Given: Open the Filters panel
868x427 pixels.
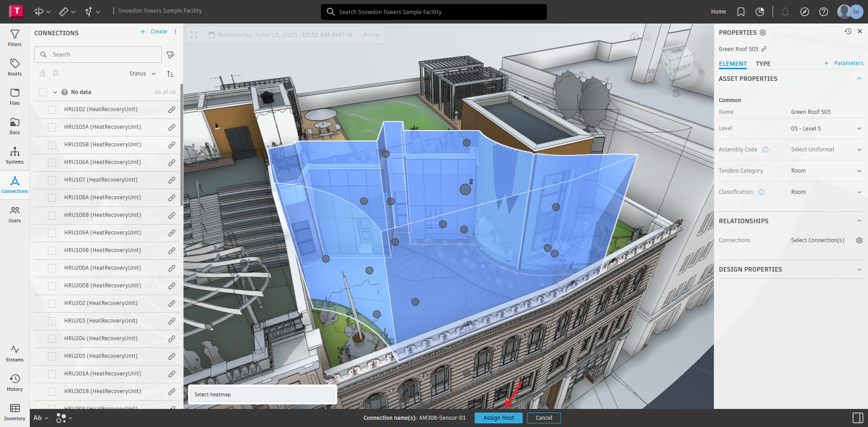Looking at the screenshot, I should (14, 38).
